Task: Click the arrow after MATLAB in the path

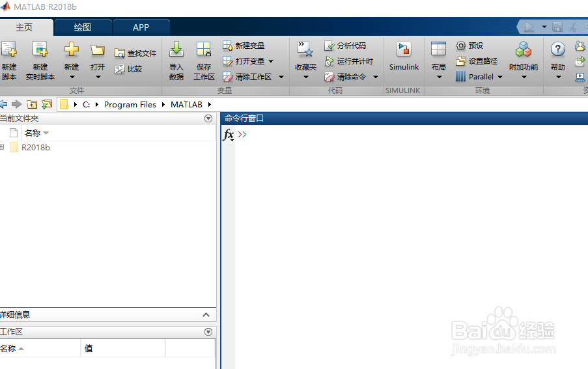Action: 209,105
